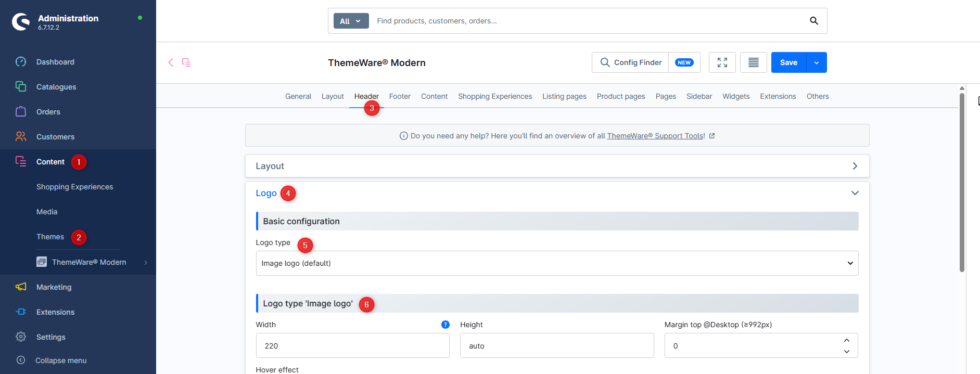The width and height of the screenshot is (980, 374).
Task: Click the magnifier in Config Finder button
Action: (605, 62)
